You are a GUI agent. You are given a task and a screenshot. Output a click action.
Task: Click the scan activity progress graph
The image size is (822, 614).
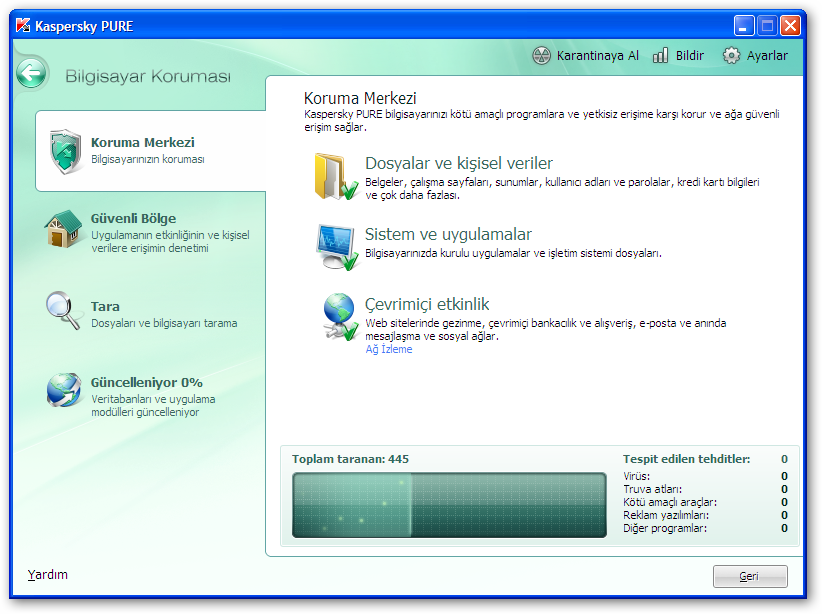tap(449, 505)
